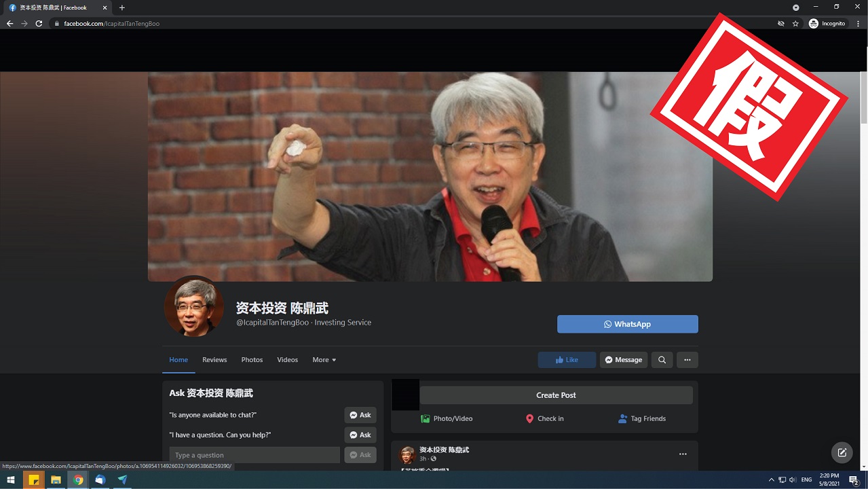The image size is (868, 489).
Task: Open the cover photo of the page
Action: tap(430, 177)
